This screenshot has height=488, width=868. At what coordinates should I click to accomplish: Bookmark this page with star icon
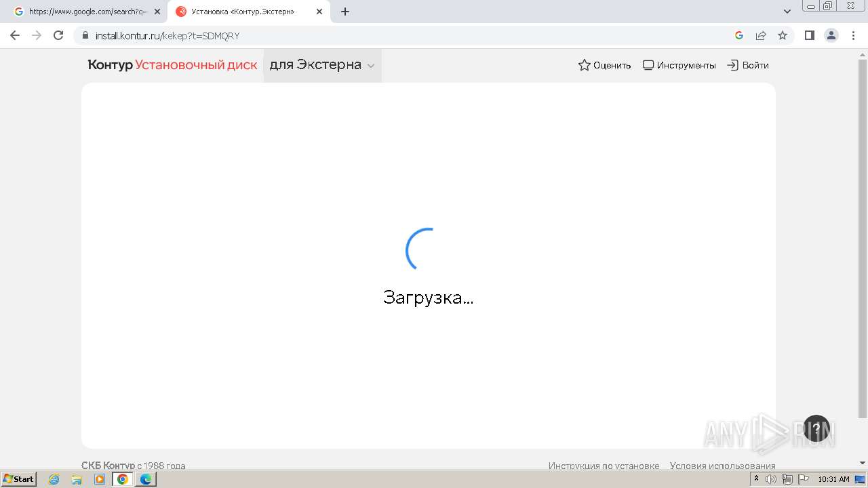[x=783, y=35]
